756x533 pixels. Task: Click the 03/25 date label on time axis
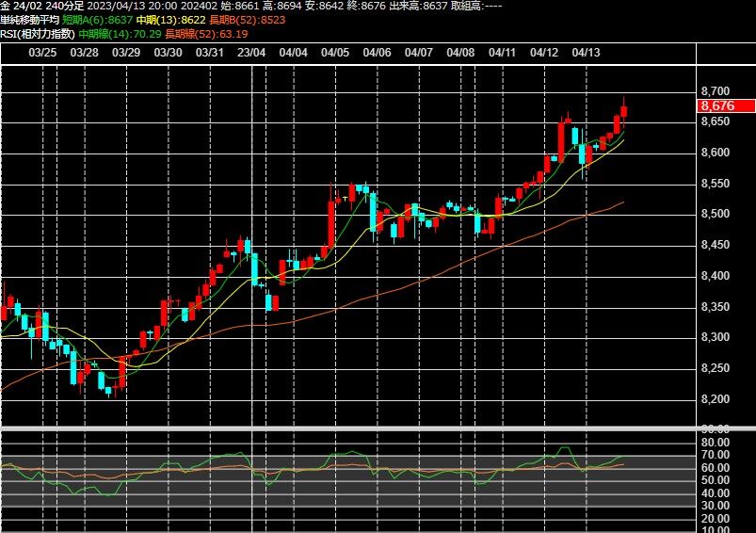tap(42, 53)
